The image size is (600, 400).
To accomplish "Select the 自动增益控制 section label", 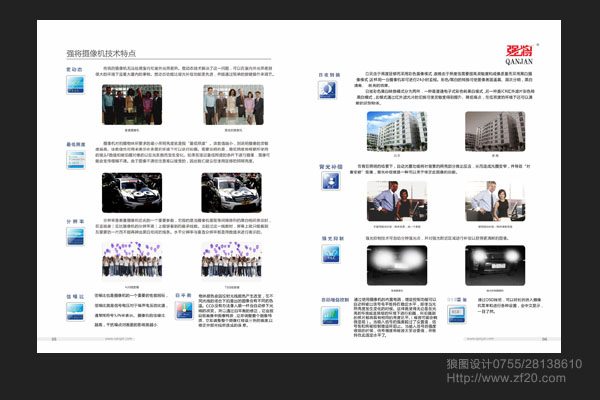I will pyautogui.click(x=335, y=300).
